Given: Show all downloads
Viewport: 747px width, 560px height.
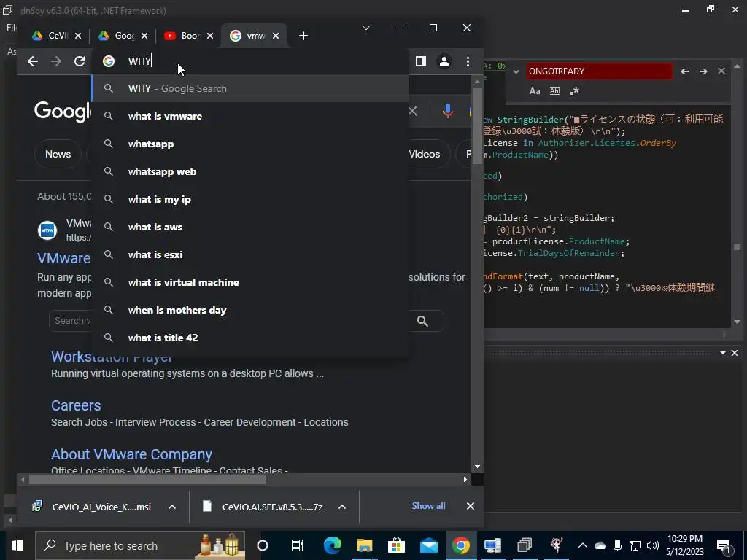Looking at the screenshot, I should 428,506.
